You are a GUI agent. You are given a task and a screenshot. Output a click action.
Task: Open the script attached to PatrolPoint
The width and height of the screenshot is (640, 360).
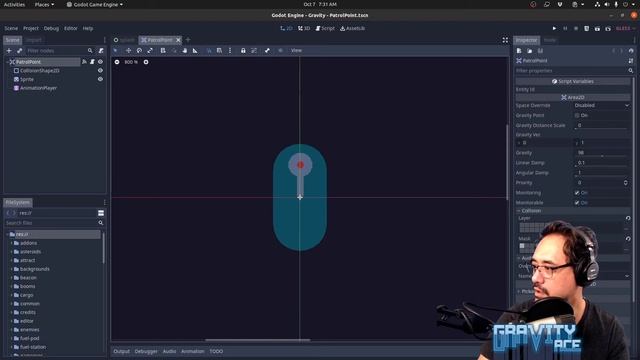click(x=92, y=62)
